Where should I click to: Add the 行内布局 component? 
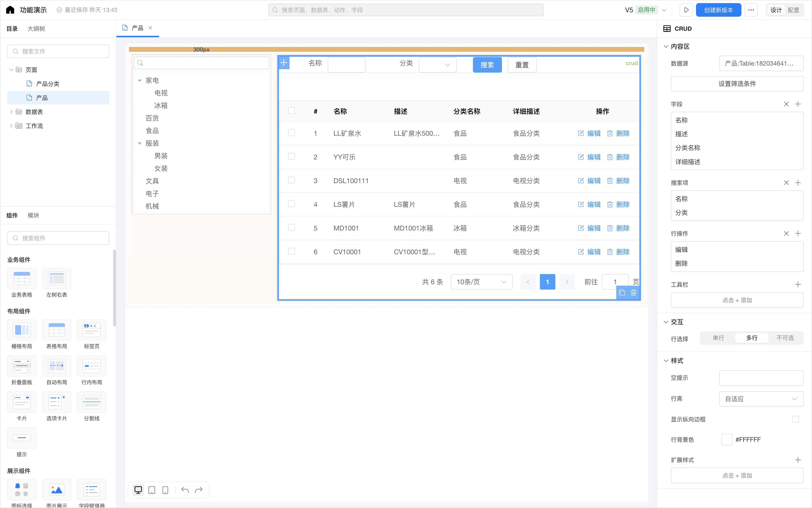coord(92,370)
